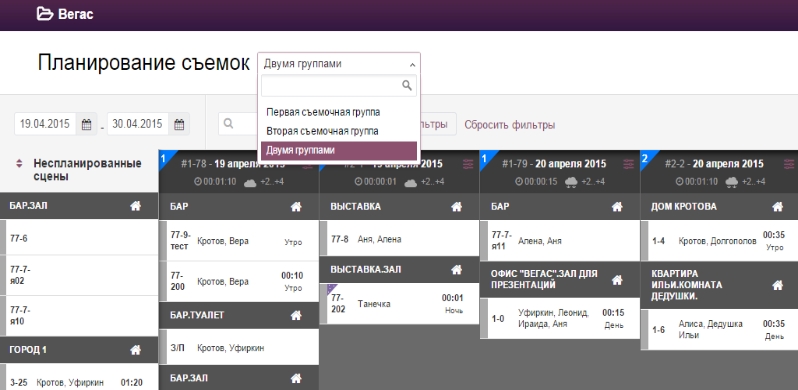Select scene З/П Кротов, Уфиркин
Viewport: 798px width, 390px height.
coord(239,348)
